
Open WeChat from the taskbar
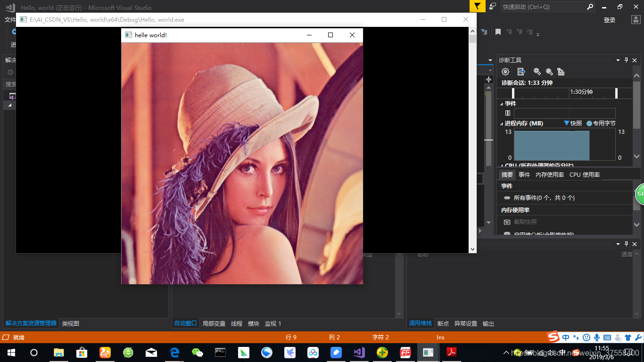click(x=198, y=352)
